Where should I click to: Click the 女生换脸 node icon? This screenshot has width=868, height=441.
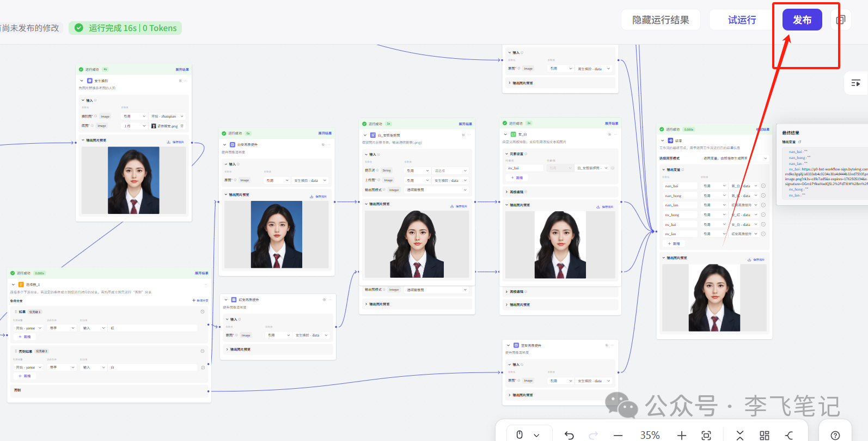[x=90, y=81]
